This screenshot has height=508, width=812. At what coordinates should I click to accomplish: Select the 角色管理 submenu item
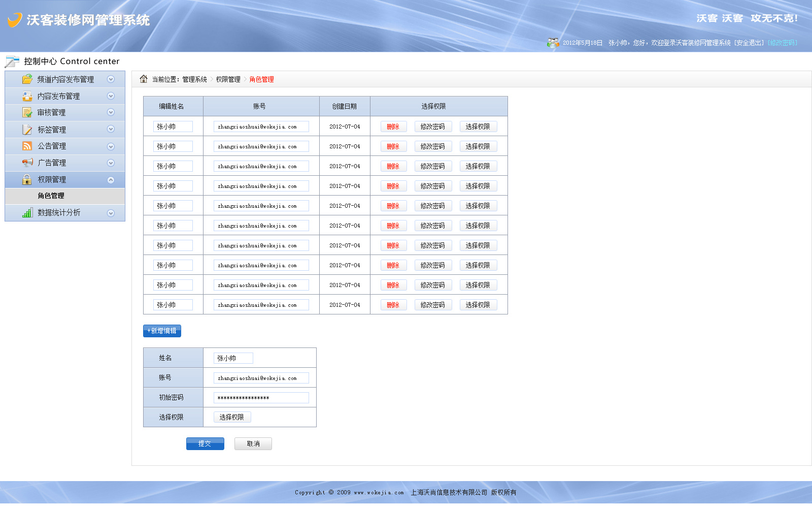[65, 196]
